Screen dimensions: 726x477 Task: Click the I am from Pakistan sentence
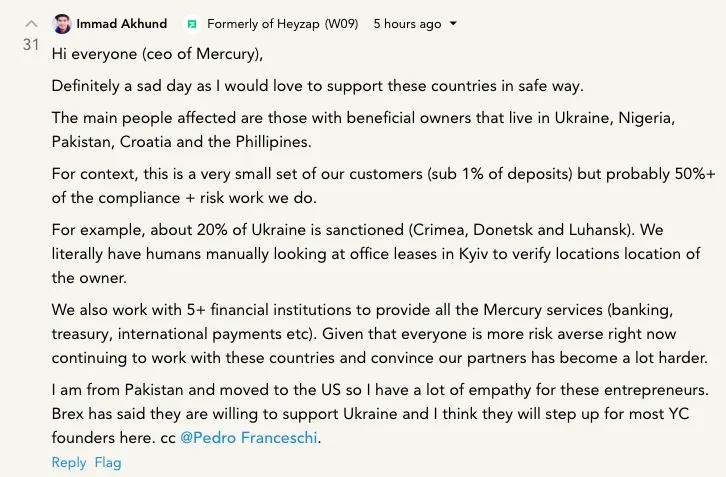[x=380, y=389]
